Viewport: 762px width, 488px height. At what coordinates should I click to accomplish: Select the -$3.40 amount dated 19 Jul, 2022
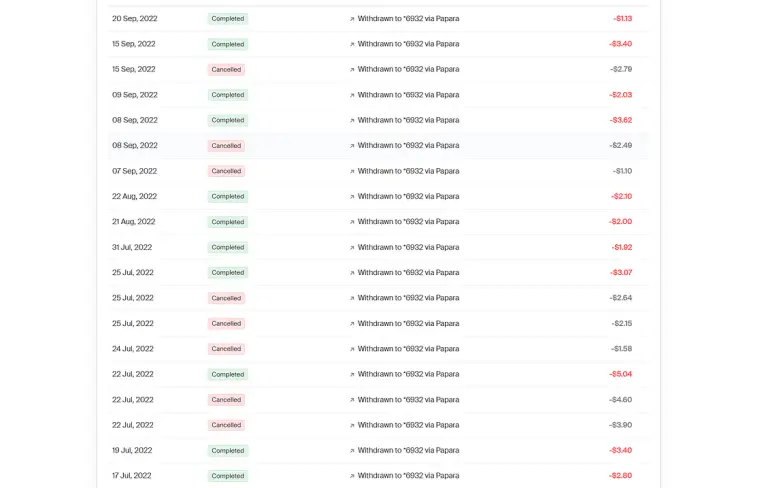tap(621, 451)
